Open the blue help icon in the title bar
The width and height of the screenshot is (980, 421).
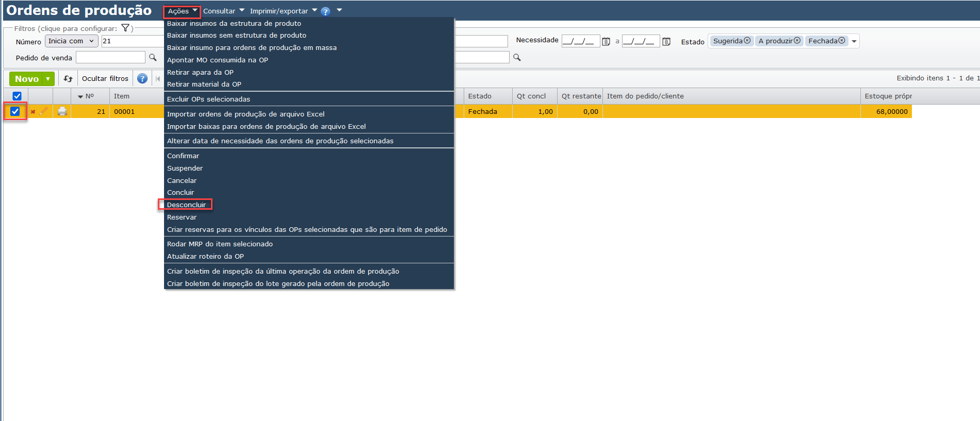tap(325, 11)
